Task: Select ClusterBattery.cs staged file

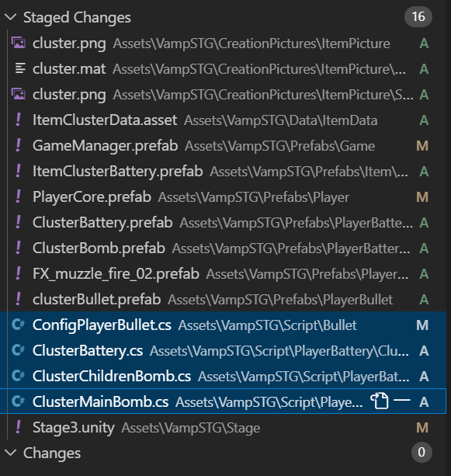Action: click(223, 351)
